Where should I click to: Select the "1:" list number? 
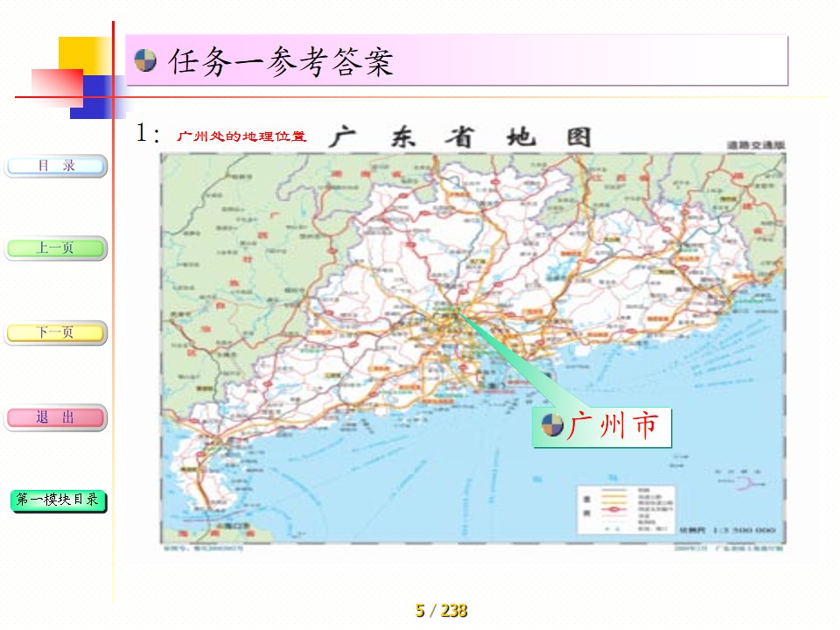(148, 134)
